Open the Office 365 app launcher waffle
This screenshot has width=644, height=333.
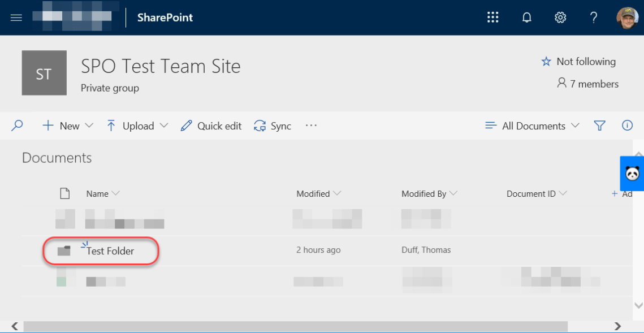(492, 17)
